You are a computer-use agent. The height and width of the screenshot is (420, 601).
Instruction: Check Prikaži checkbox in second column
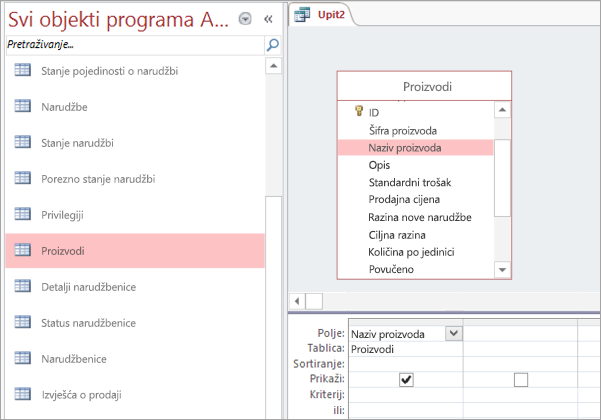tap(521, 380)
